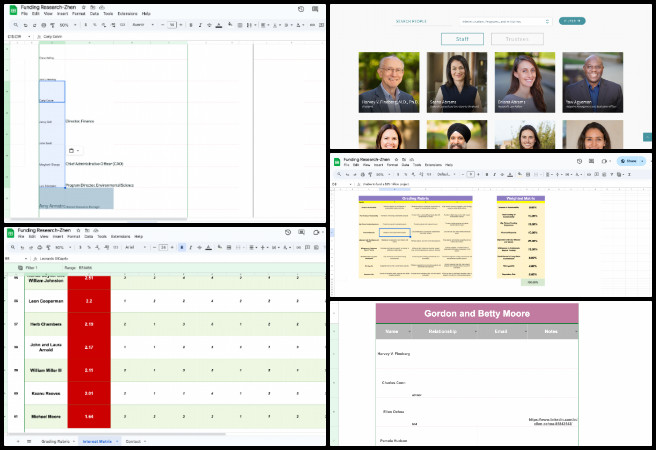Viewport: 656px width, 450px height.
Task: Click the Share button in the Grading Rubric window
Action: [x=628, y=161]
